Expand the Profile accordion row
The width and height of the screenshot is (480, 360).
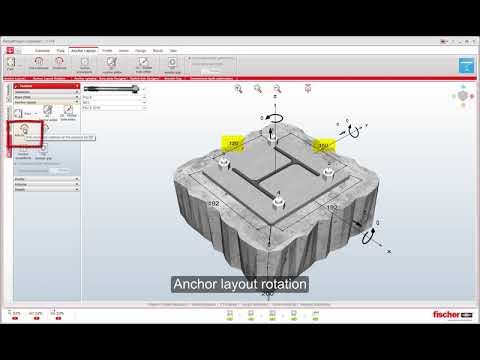point(46,179)
